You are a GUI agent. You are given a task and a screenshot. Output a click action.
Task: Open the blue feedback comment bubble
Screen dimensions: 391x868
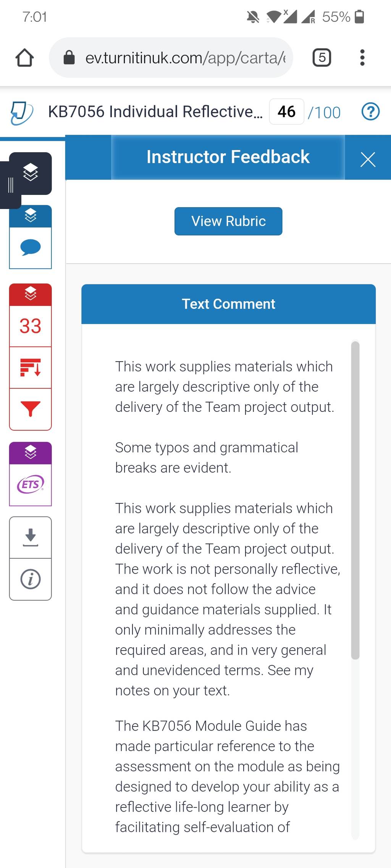(x=31, y=248)
